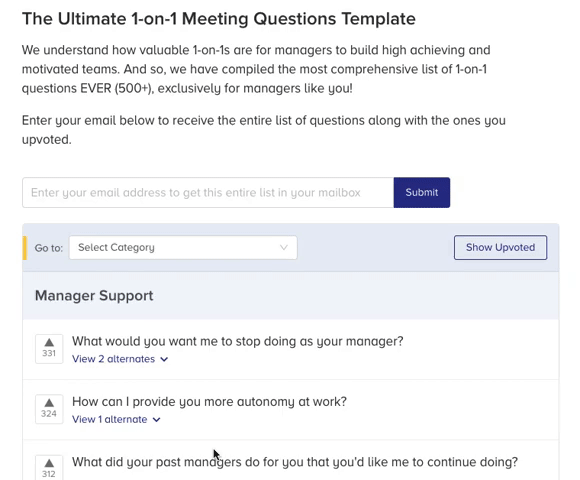Open the Select Category dropdown

click(183, 247)
